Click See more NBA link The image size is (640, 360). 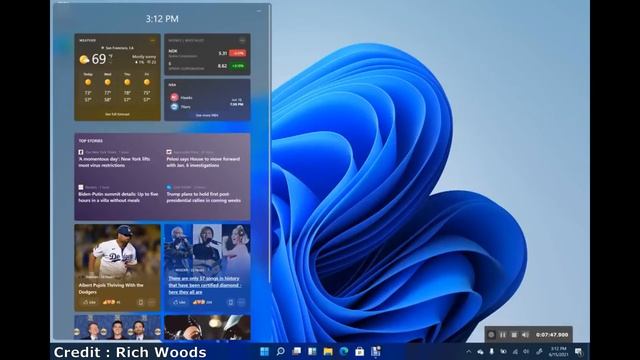coord(207,116)
